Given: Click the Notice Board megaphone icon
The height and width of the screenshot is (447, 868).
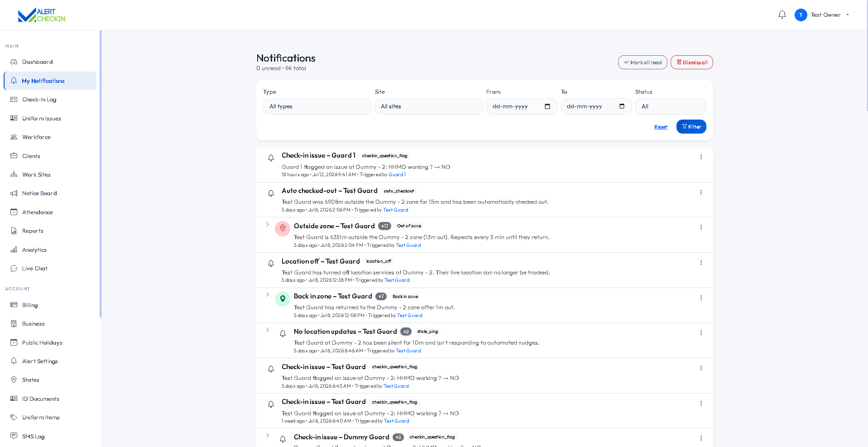Looking at the screenshot, I should pyautogui.click(x=14, y=193).
